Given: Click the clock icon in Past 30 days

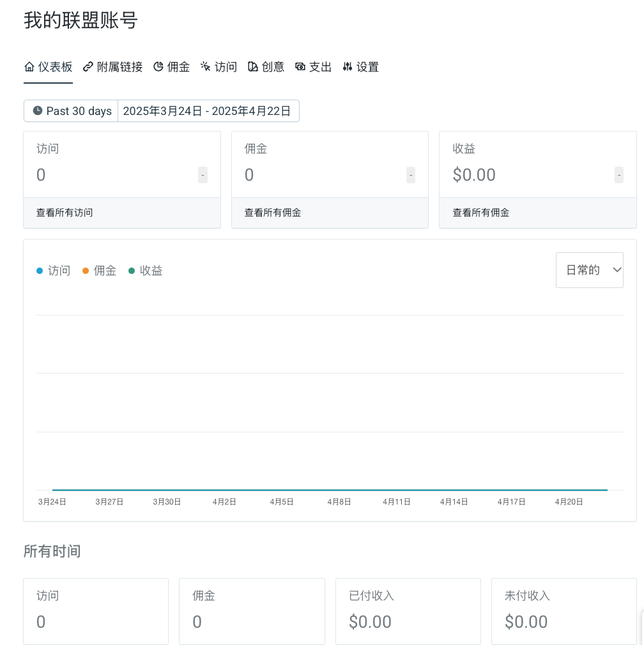Looking at the screenshot, I should [x=38, y=110].
